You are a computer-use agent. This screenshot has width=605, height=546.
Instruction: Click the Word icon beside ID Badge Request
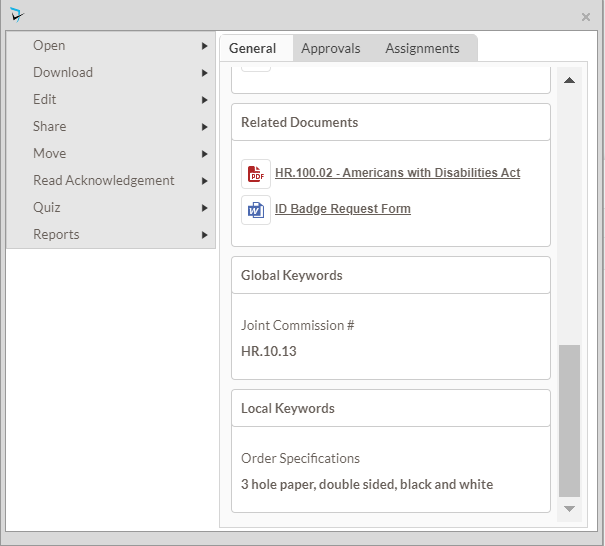coord(256,210)
